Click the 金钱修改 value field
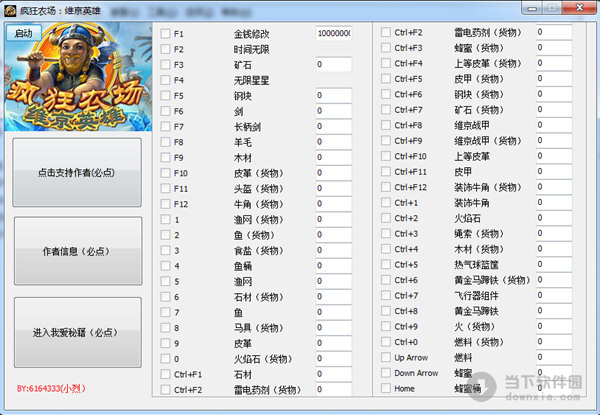The image size is (600, 415). coord(334,34)
